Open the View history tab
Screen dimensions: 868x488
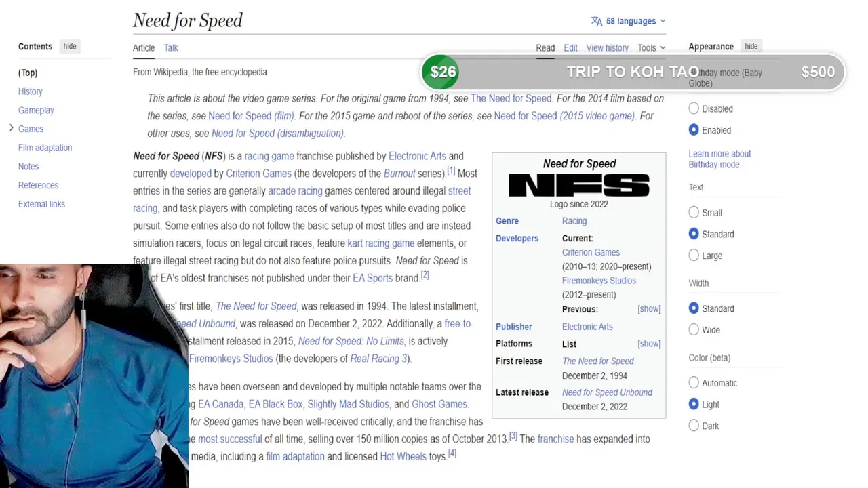coord(607,47)
